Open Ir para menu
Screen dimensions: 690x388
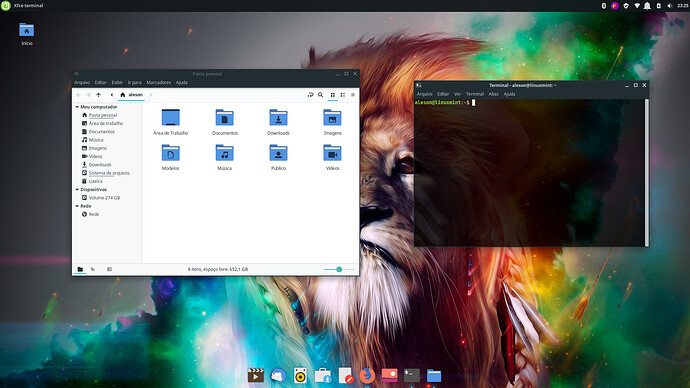[x=135, y=82]
